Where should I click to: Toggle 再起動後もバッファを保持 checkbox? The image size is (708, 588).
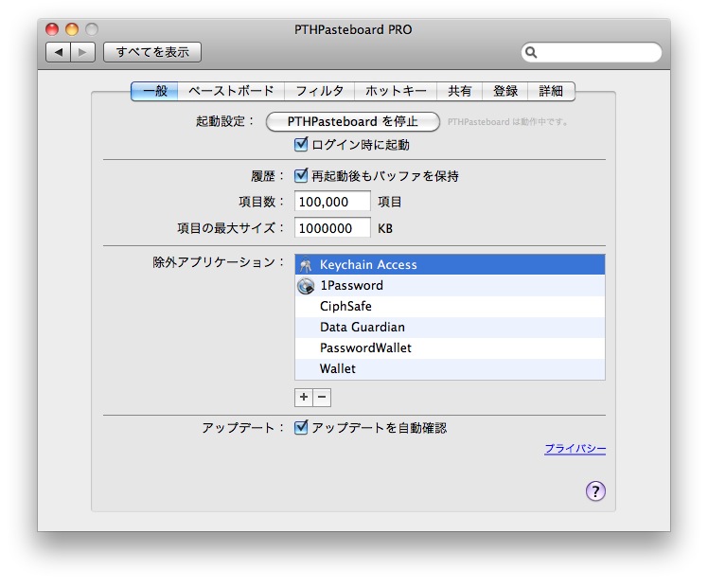coord(302,175)
